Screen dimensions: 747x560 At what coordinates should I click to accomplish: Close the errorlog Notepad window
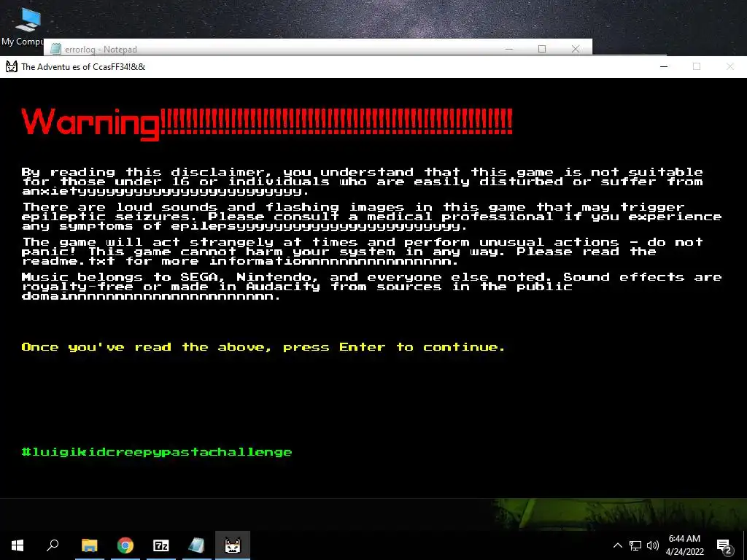pyautogui.click(x=576, y=49)
